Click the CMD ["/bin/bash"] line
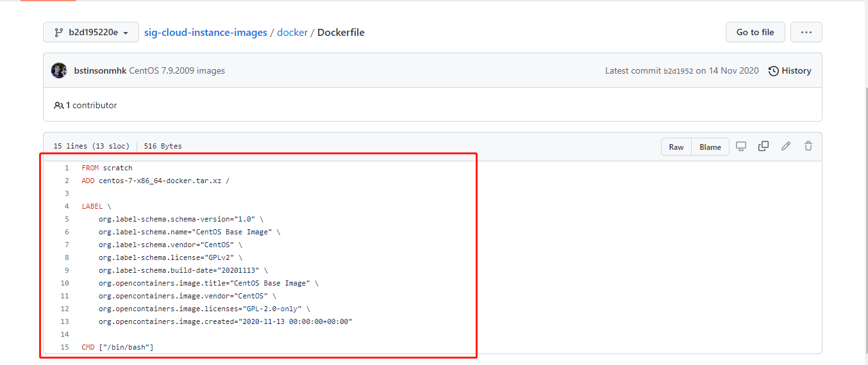The image size is (868, 365). (x=118, y=347)
